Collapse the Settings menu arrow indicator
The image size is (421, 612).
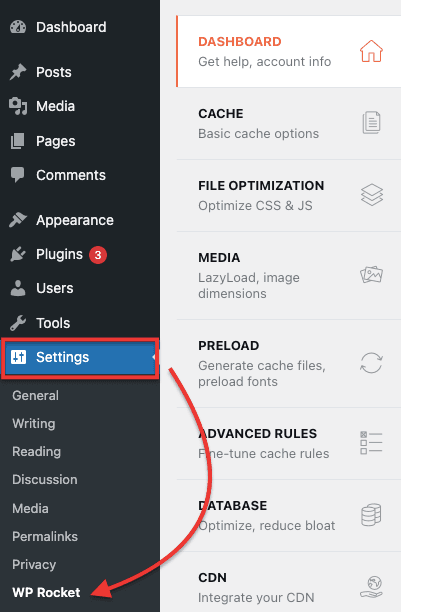click(x=154, y=357)
